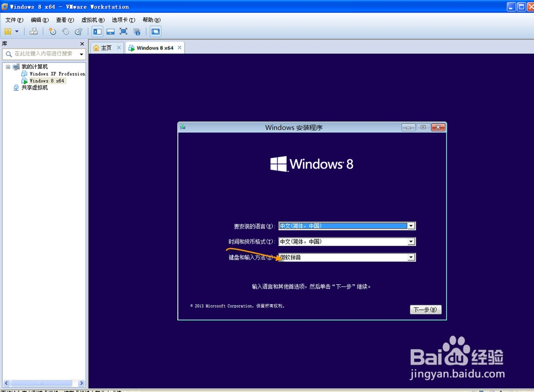
Task: Select Windows 8 x64 in library tree
Action: tap(46, 81)
